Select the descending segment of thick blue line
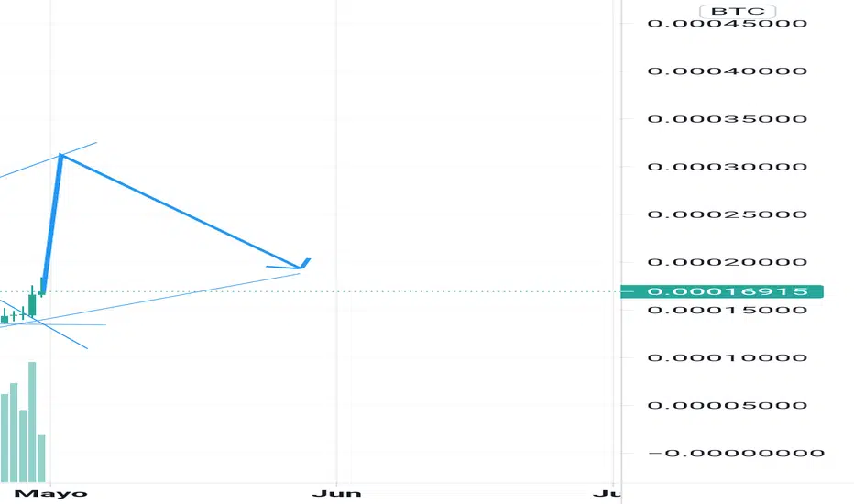 [181, 212]
